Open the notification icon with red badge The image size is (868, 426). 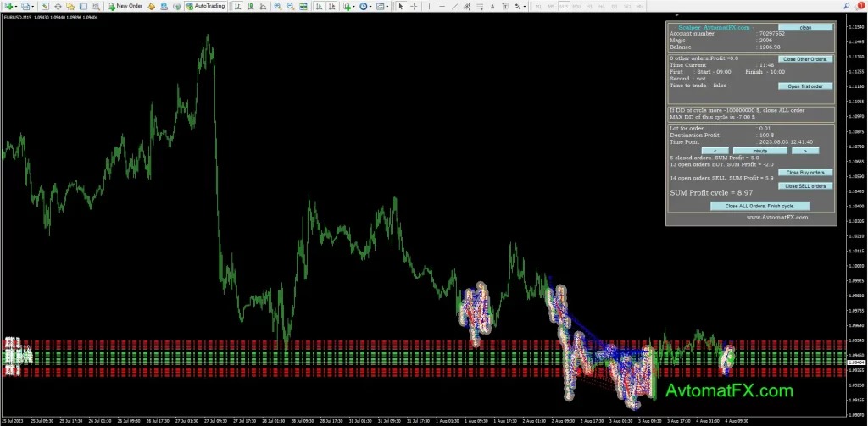pos(860,6)
